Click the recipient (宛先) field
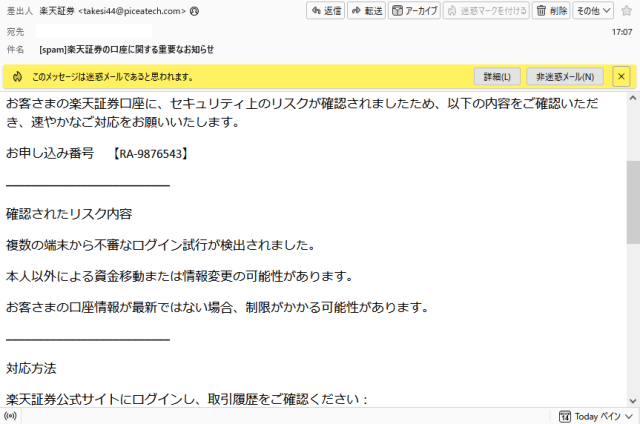640x424 pixels. (93, 31)
